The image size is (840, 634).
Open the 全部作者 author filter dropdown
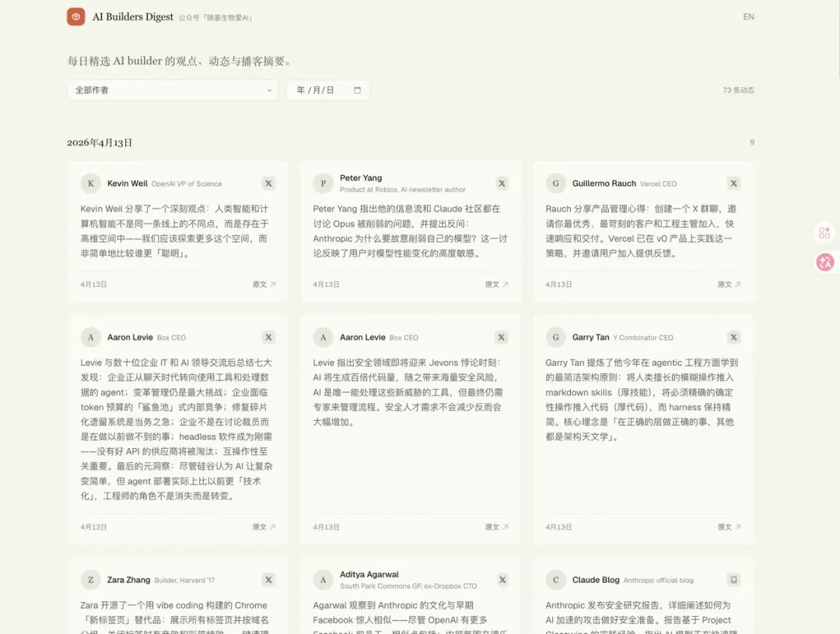(173, 90)
